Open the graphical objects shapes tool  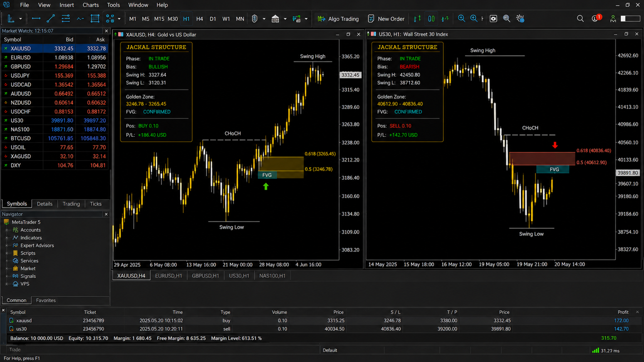[x=110, y=18]
